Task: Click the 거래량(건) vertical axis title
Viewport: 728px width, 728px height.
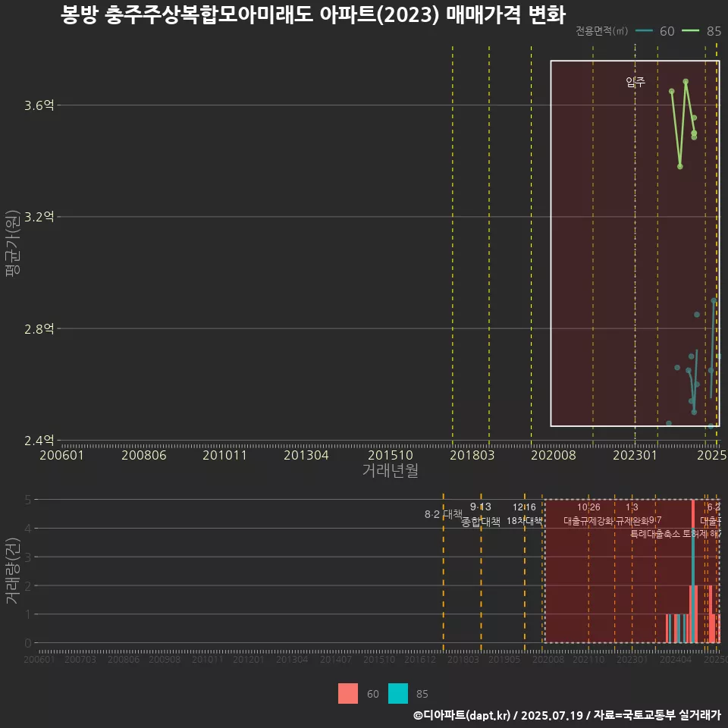Action: pos(13,571)
